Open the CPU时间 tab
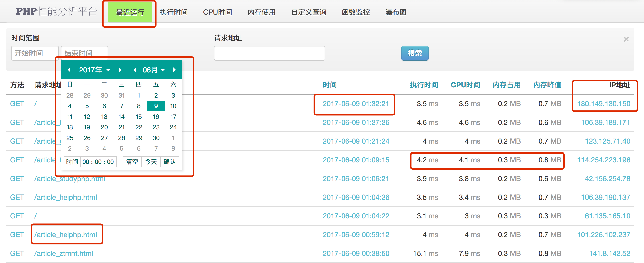 217,12
